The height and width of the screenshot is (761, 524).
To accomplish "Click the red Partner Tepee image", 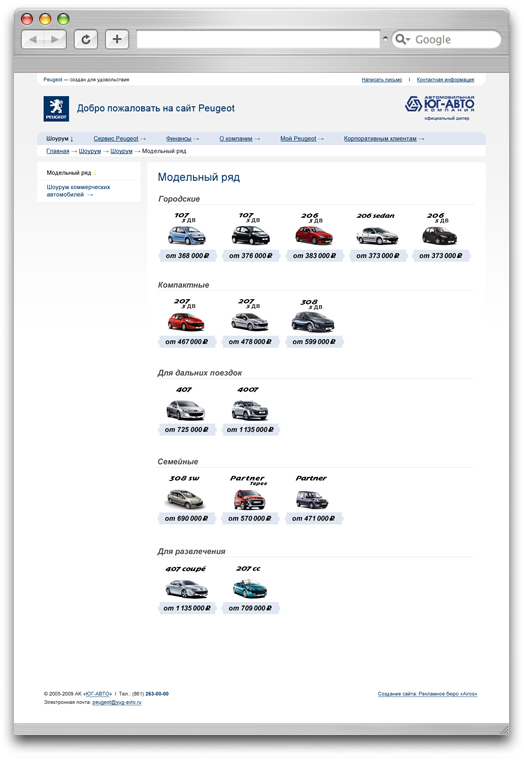I will pos(249,499).
